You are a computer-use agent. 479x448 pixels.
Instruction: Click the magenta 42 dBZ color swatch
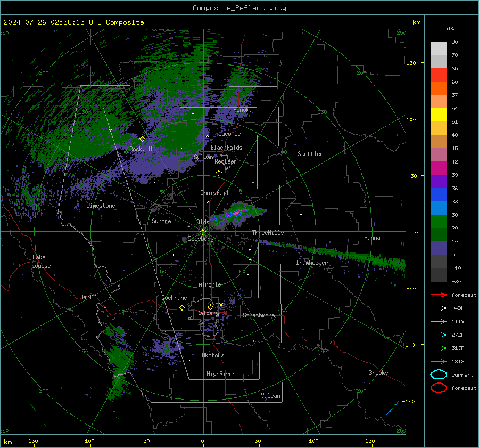(x=439, y=168)
